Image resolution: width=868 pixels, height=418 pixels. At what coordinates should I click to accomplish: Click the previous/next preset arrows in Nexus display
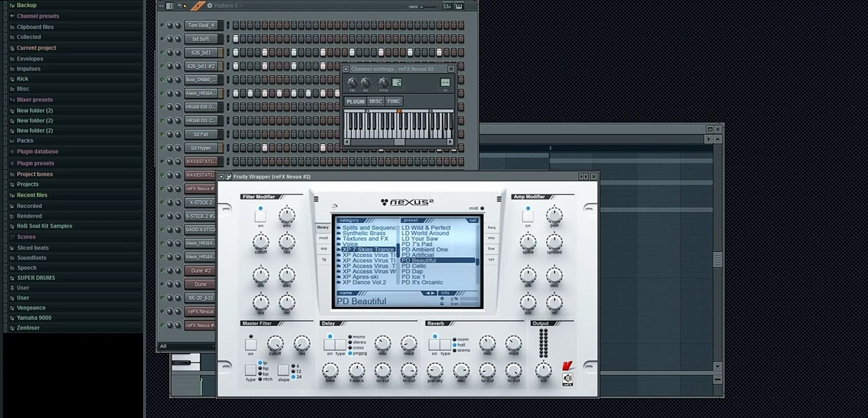(x=430, y=293)
